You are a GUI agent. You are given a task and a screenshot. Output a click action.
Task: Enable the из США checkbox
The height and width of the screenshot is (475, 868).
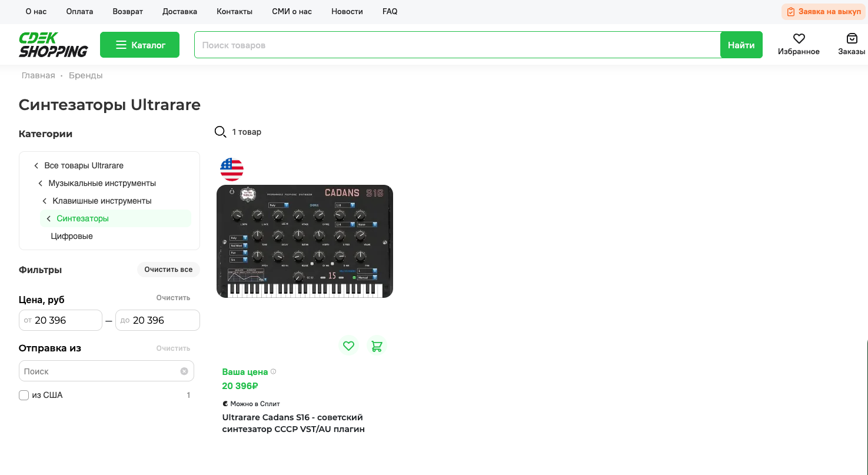(24, 395)
